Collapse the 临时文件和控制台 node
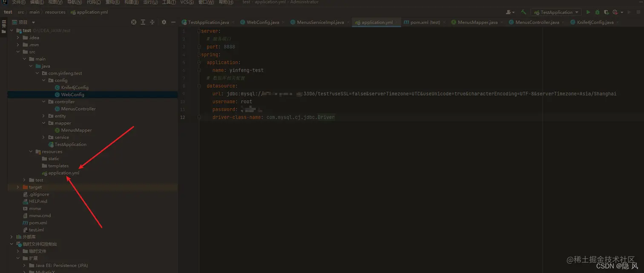The image size is (644, 273). (11, 244)
